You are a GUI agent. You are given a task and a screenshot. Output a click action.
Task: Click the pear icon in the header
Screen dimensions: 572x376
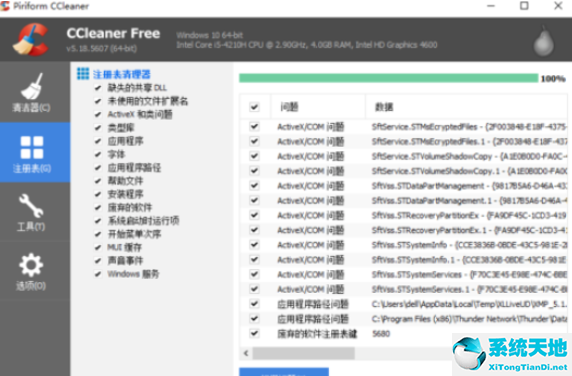[x=544, y=41]
